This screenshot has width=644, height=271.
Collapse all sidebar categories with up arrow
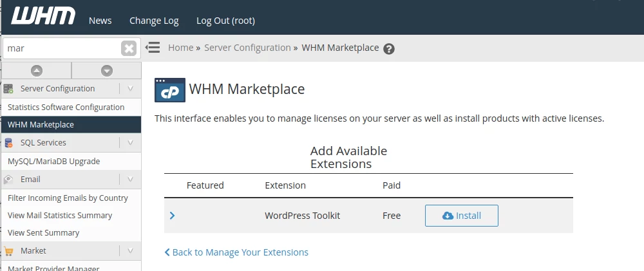tap(37, 71)
